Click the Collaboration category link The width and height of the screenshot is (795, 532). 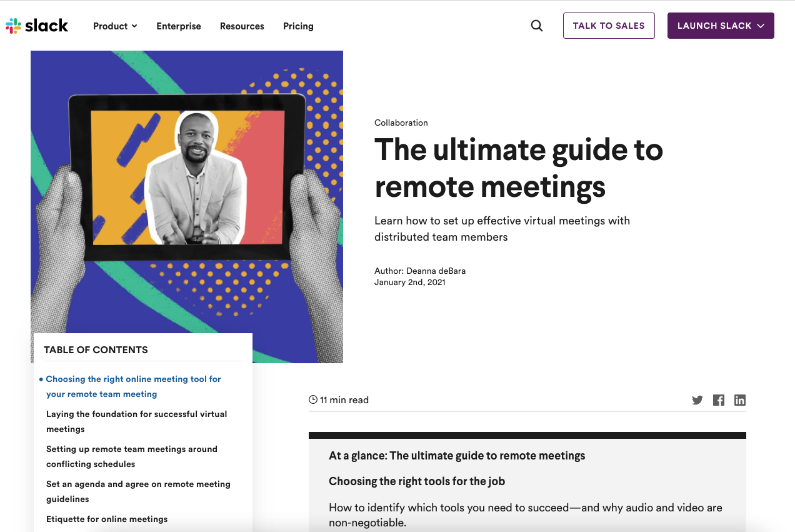401,123
